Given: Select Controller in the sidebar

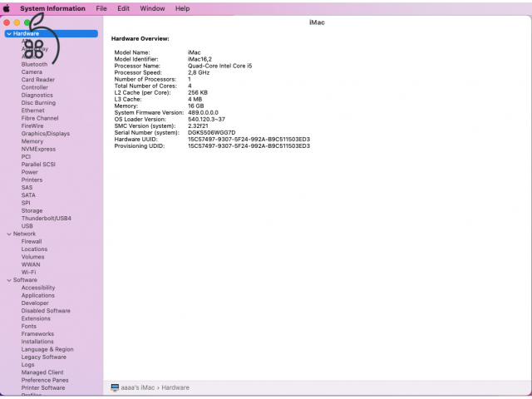Looking at the screenshot, I should point(35,87).
